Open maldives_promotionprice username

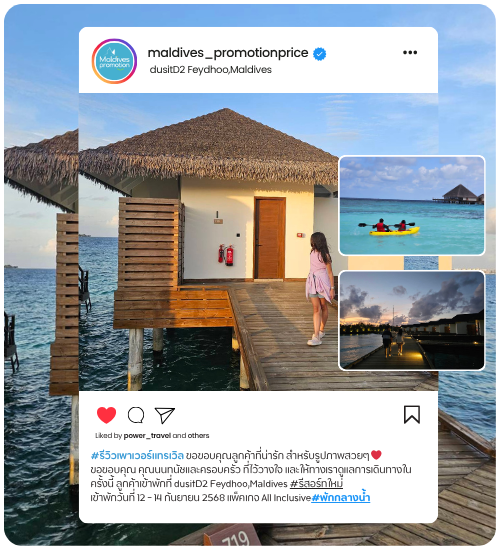click(x=228, y=53)
